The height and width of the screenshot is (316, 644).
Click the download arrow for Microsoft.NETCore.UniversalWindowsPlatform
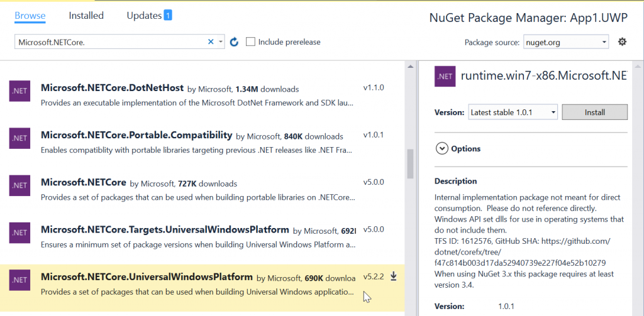(x=394, y=276)
